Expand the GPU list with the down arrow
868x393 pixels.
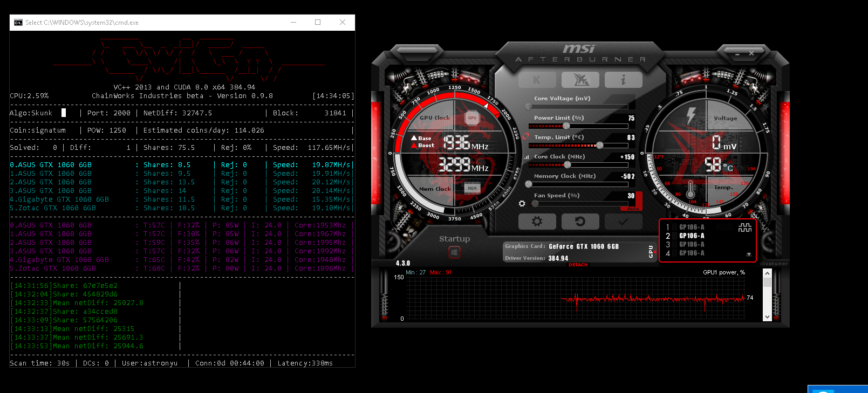click(749, 254)
